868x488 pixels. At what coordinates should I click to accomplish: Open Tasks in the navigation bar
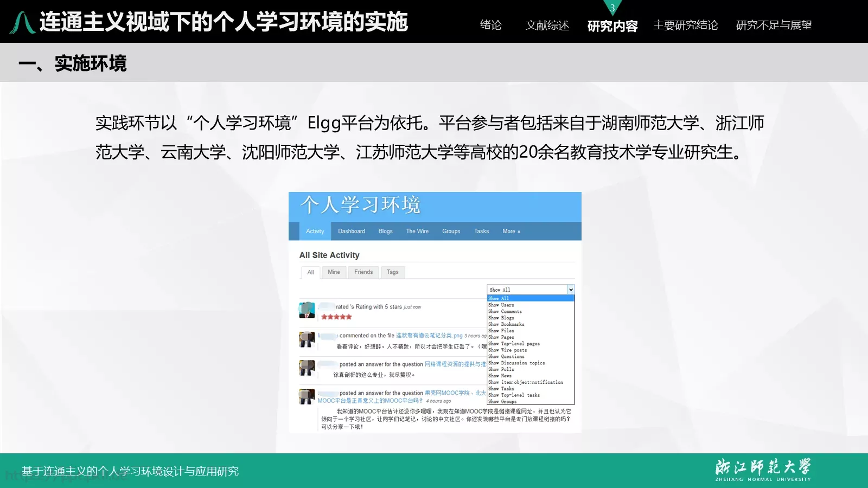point(481,231)
